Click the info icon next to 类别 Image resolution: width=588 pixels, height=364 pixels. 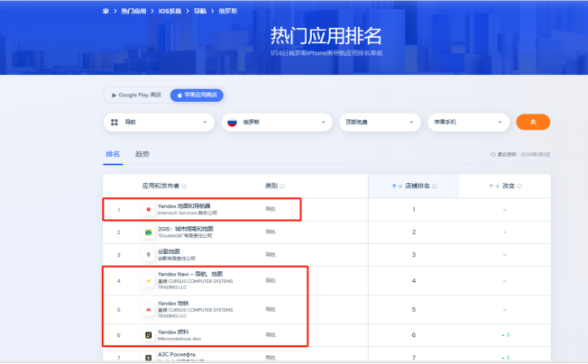[282, 187]
